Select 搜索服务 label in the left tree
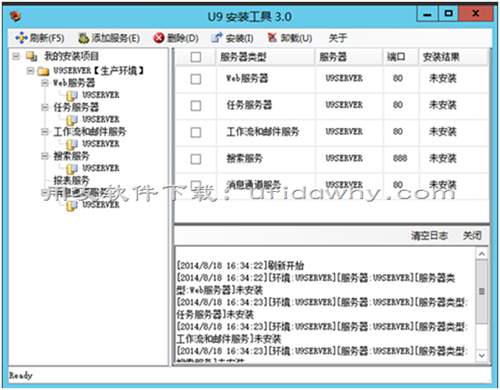500x390 pixels. 71,156
